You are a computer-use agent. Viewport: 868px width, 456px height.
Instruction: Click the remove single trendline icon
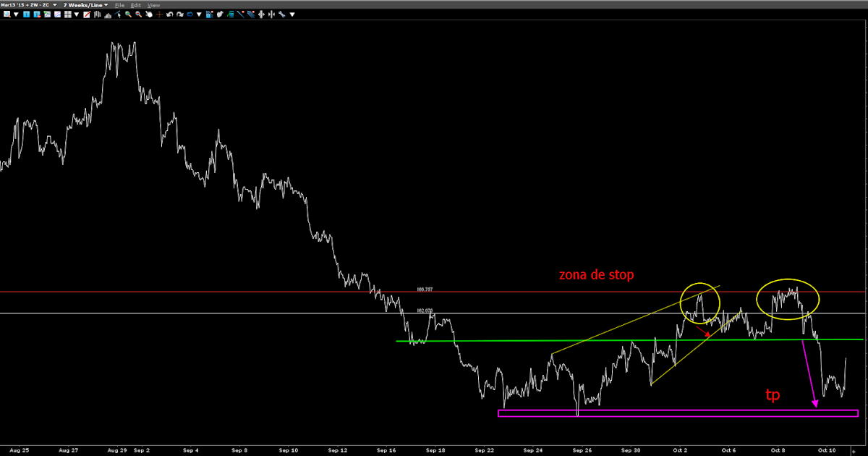tap(240, 14)
